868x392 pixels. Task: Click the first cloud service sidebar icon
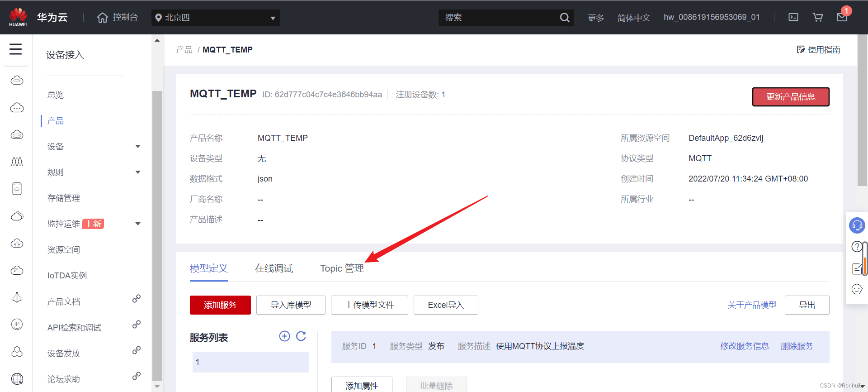coord(17,81)
